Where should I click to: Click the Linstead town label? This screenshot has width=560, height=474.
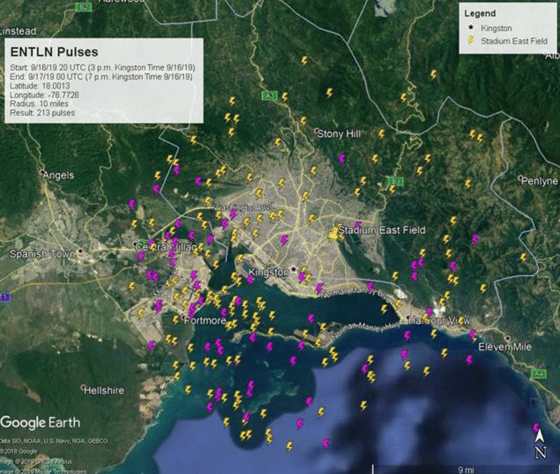pos(18,31)
